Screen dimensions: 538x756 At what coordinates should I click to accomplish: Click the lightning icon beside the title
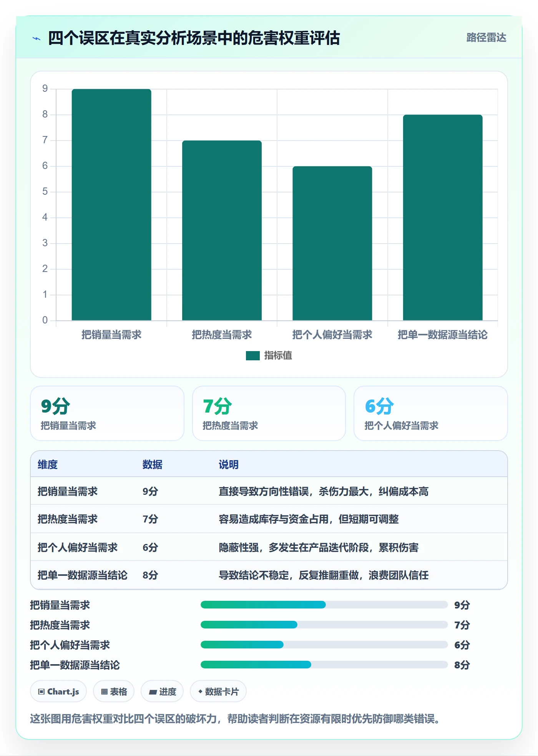(x=37, y=38)
